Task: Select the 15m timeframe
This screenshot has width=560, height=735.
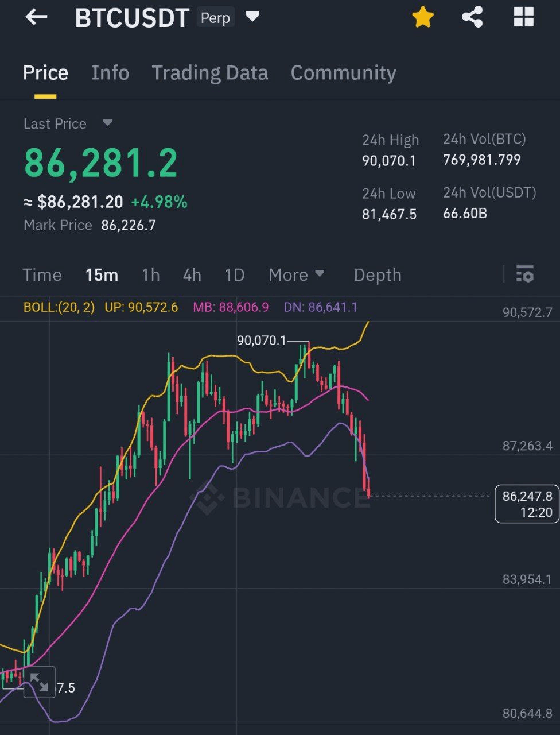Action: (x=102, y=275)
